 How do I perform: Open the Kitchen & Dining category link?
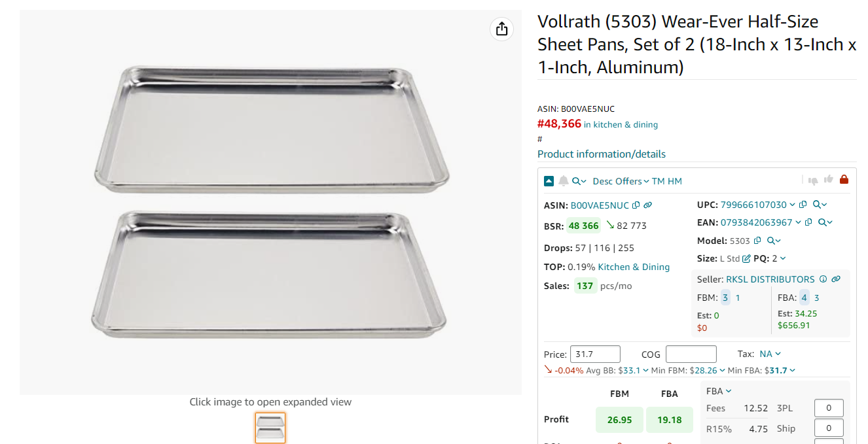pyautogui.click(x=634, y=267)
